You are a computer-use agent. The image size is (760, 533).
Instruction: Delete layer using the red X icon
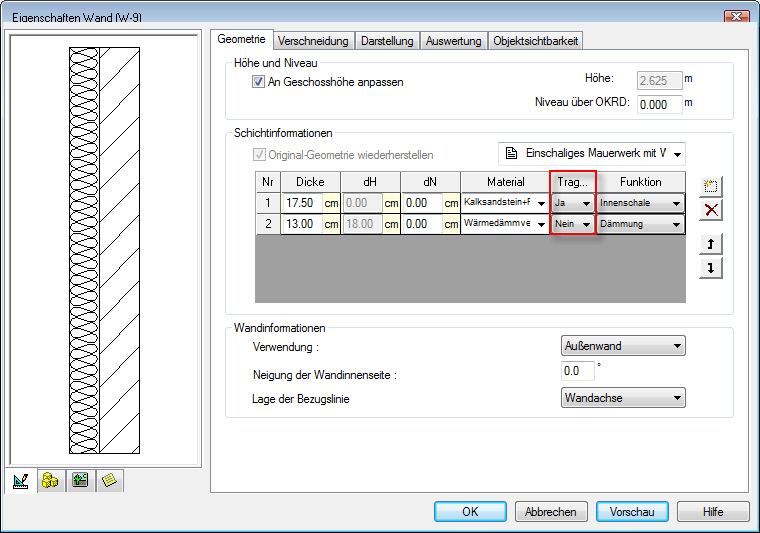click(711, 210)
